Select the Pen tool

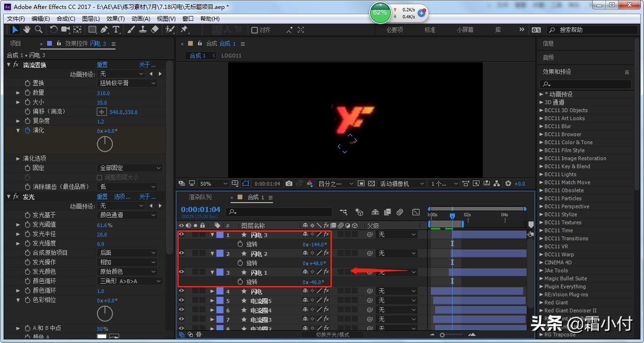click(x=104, y=30)
